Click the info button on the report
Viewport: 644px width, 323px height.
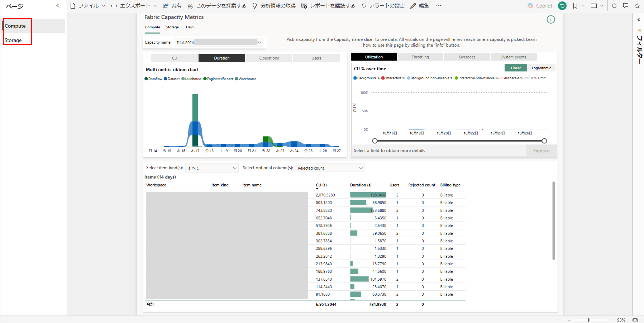(x=551, y=19)
